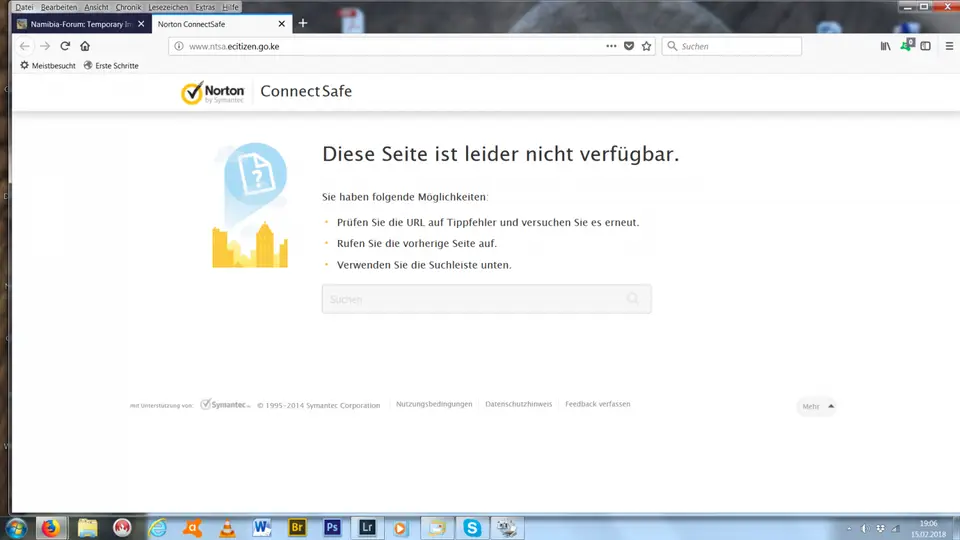Open the last taskbar app icon
The height and width of the screenshot is (540, 960).
pos(507,528)
